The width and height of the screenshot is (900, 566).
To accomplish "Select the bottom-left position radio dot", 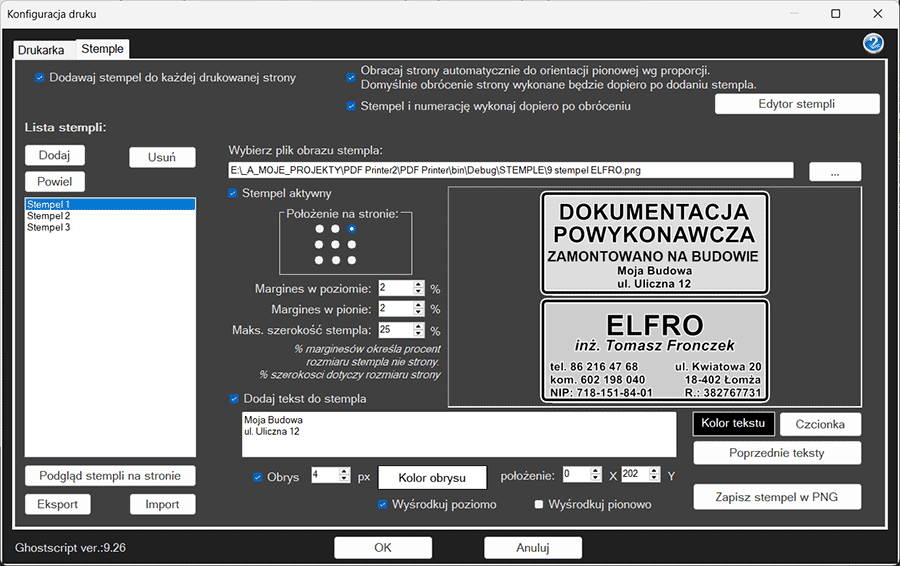I will [x=319, y=260].
